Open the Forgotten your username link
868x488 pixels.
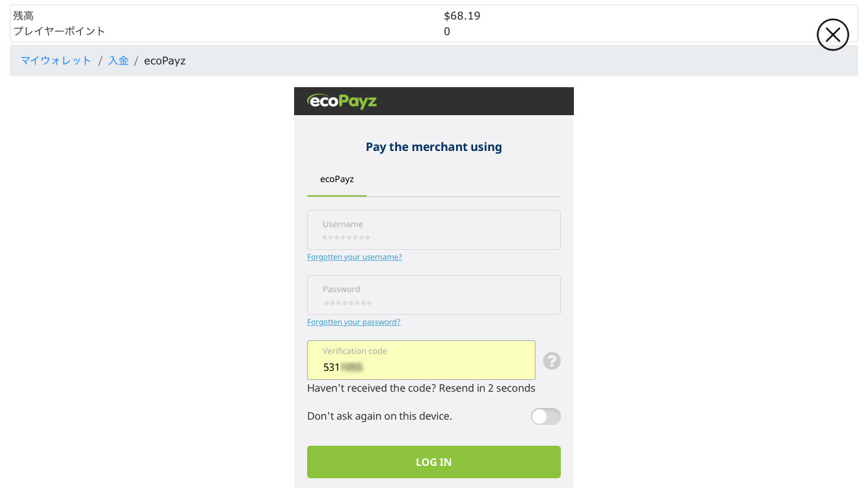pyautogui.click(x=355, y=257)
